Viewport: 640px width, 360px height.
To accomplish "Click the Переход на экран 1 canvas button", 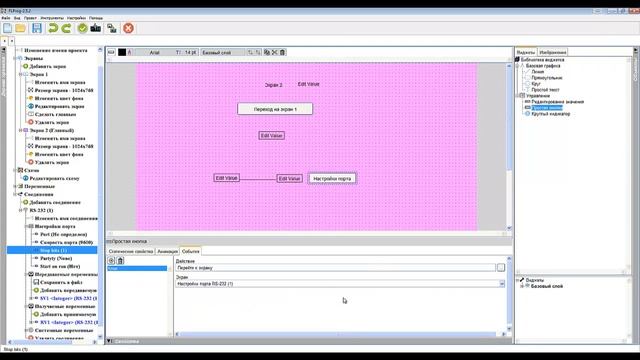I will click(275, 109).
